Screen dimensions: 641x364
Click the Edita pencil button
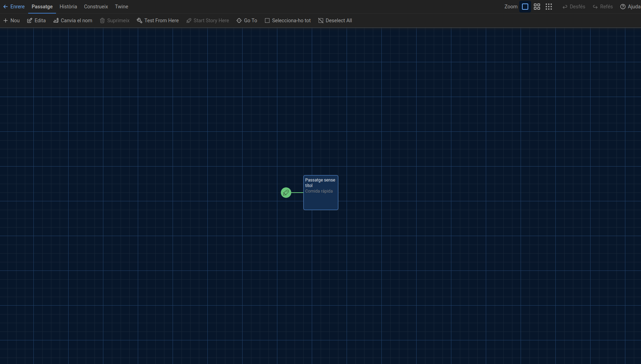37,21
